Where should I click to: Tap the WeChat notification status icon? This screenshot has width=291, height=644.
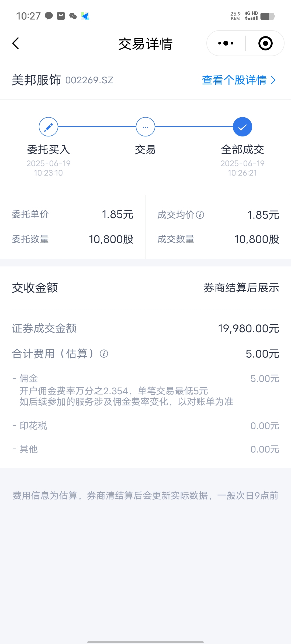coord(73,16)
